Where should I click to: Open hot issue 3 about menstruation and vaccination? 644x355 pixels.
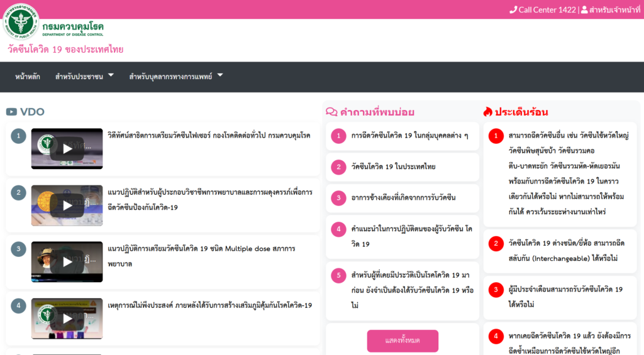[565, 297]
